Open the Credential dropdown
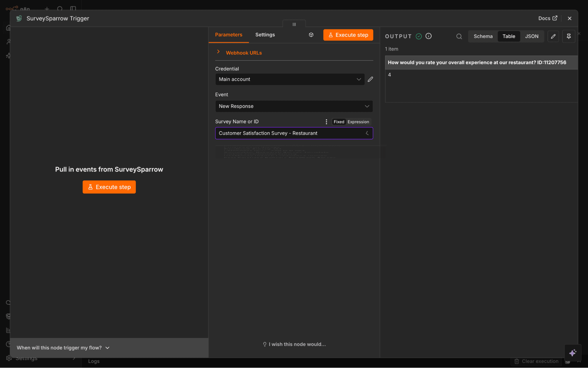This screenshot has height=368, width=588. pos(290,79)
